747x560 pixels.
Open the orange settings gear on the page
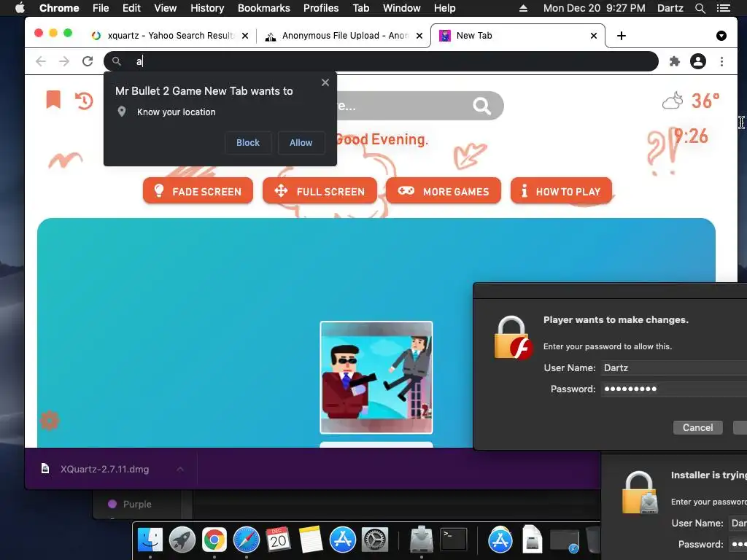[x=50, y=421]
